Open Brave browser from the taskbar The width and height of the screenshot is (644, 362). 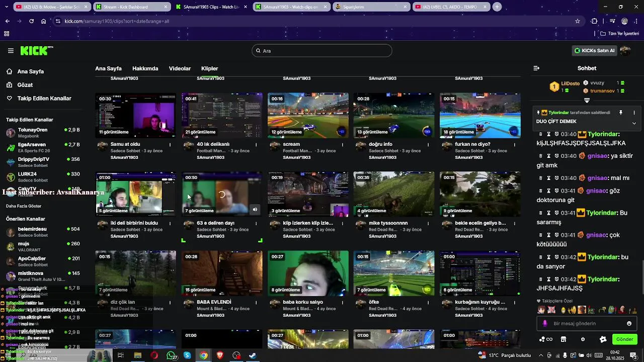pyautogui.click(x=220, y=355)
